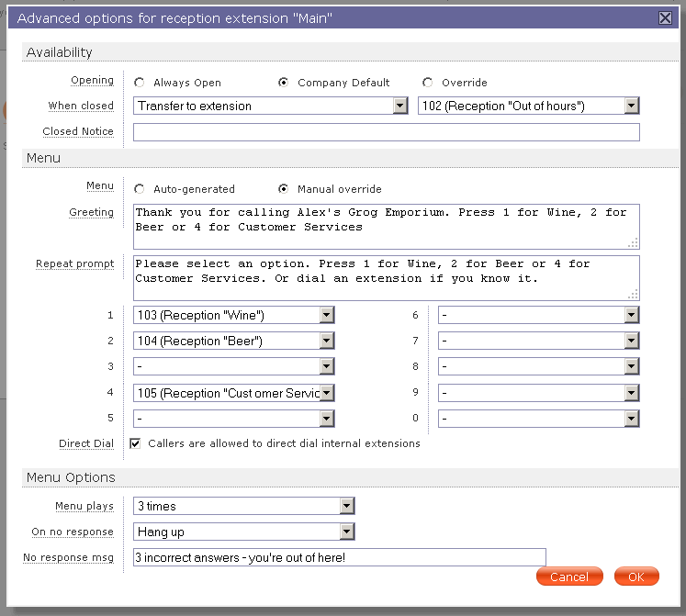Open the key 6 extension dropdown
Viewport: 686px width, 616px height.
pyautogui.click(x=538, y=315)
